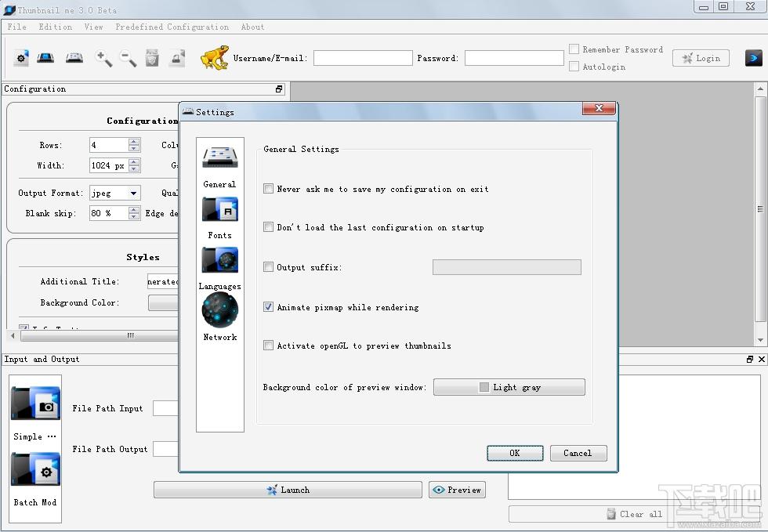Screen dimensions: 768x532
Task: Increase the Width spinner value
Action: tap(134, 161)
